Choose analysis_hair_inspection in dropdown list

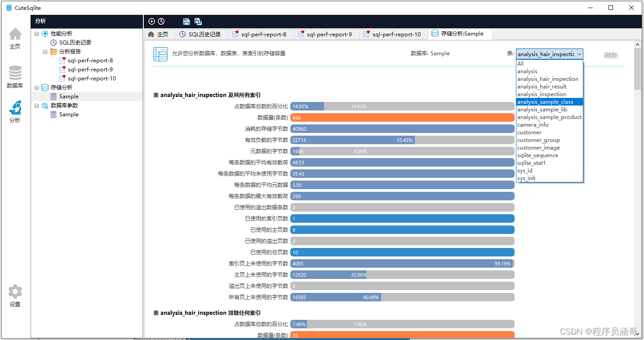(550, 79)
